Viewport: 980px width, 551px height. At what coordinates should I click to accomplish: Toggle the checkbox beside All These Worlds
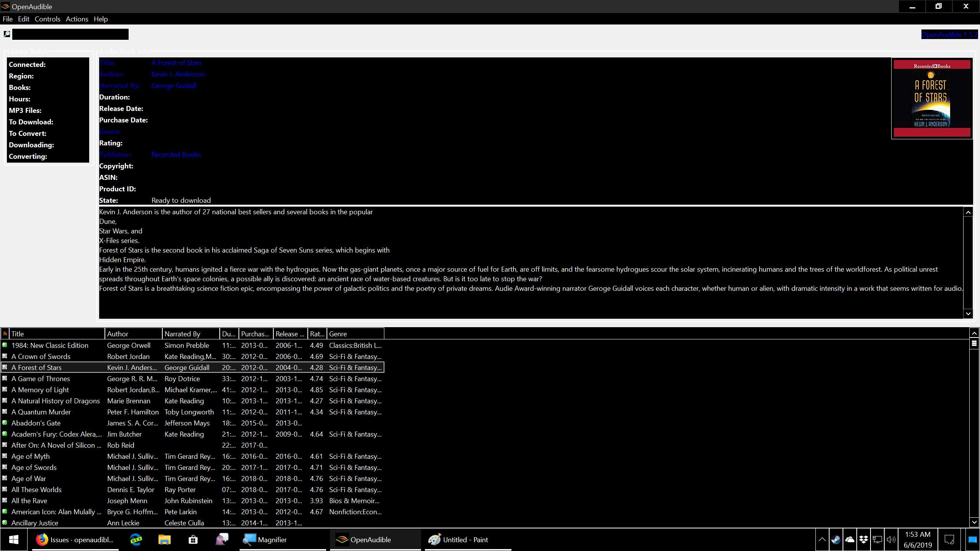coord(5,489)
